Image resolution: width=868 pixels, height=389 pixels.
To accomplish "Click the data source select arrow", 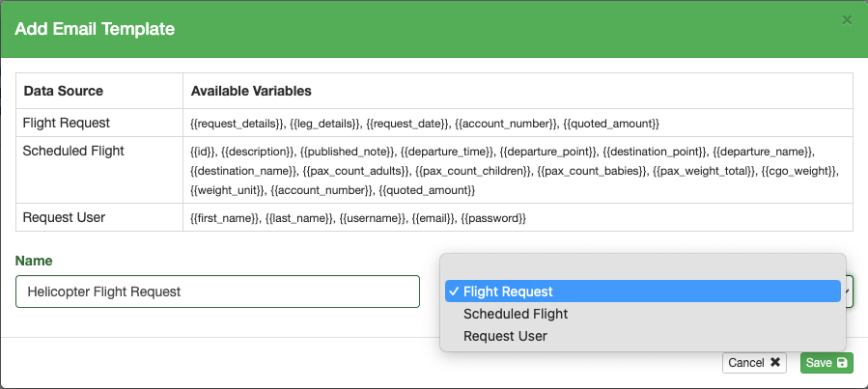I will pos(850,292).
